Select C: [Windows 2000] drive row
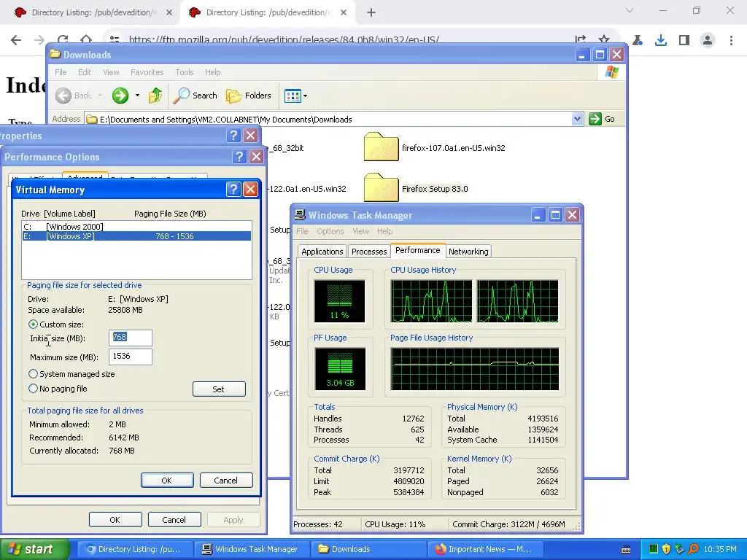This screenshot has width=747, height=560. [136, 227]
